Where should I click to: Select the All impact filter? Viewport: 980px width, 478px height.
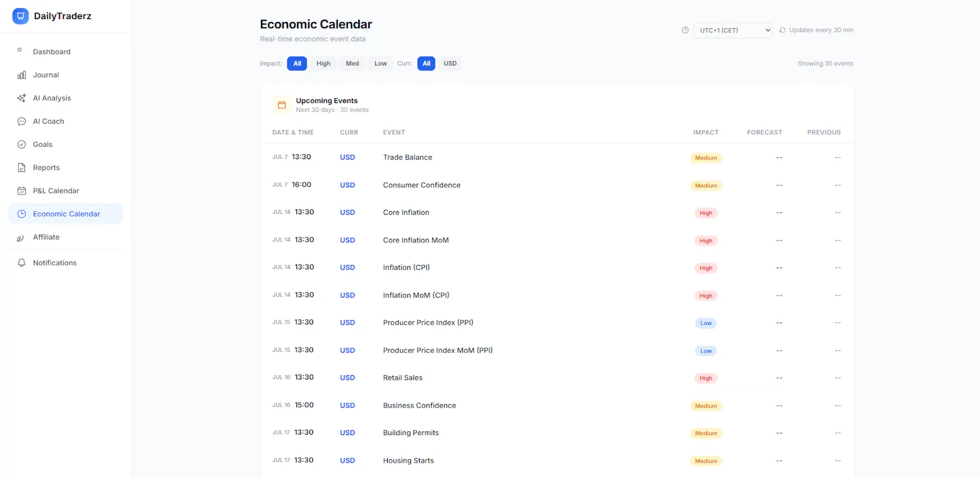(x=297, y=64)
